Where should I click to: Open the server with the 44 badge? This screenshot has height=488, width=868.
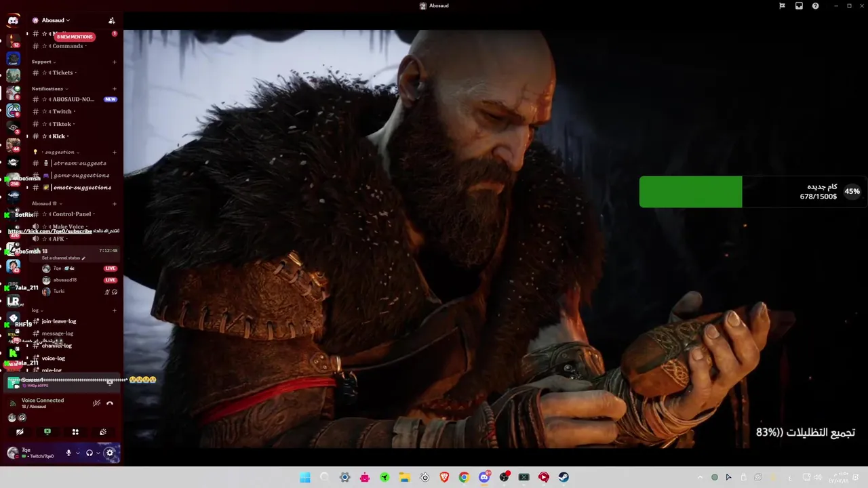pos(13,145)
